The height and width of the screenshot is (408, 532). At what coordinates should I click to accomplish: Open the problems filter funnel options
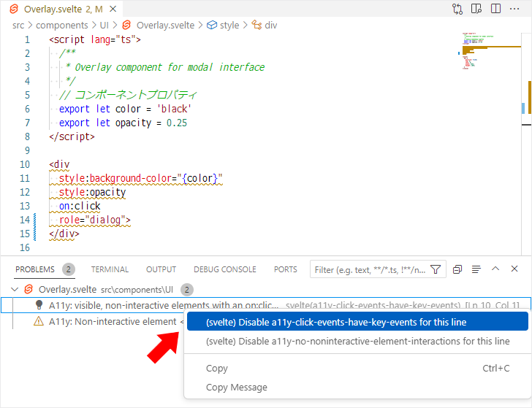click(x=436, y=269)
